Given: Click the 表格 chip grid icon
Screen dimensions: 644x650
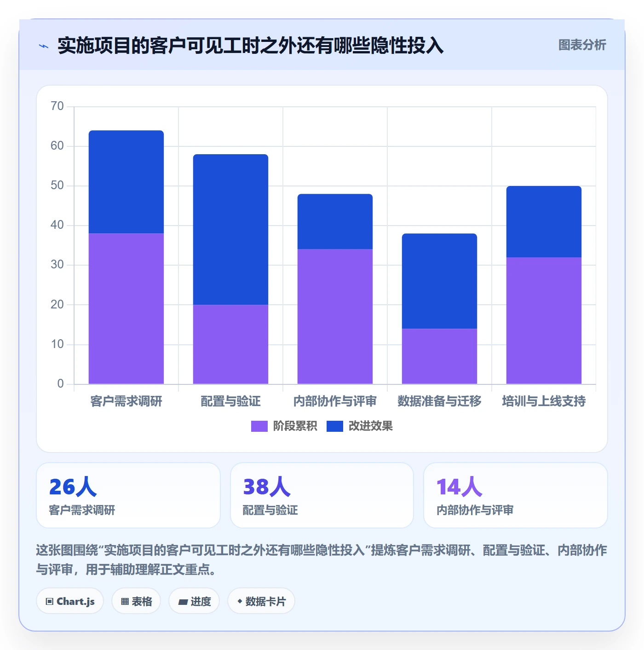Looking at the screenshot, I should tap(125, 602).
